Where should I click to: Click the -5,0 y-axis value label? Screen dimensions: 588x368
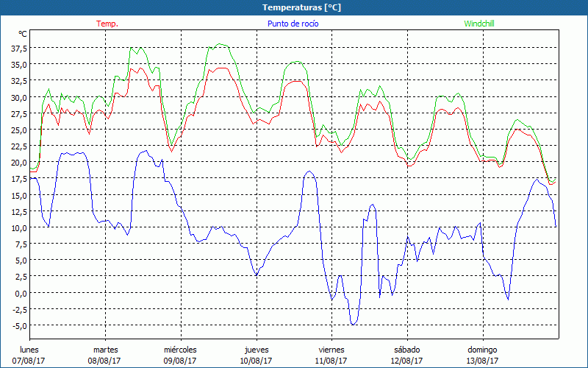tap(18, 325)
